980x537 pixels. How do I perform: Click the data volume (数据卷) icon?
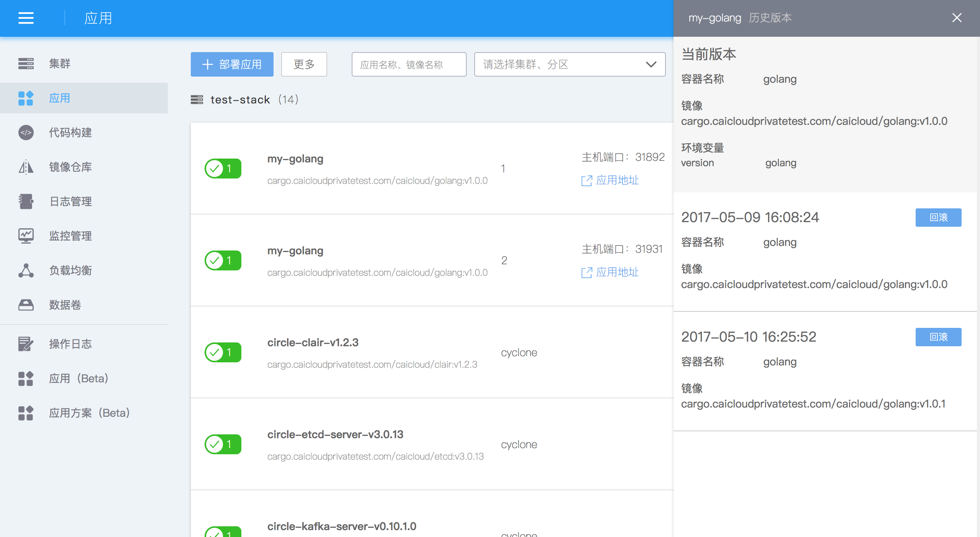tap(26, 305)
